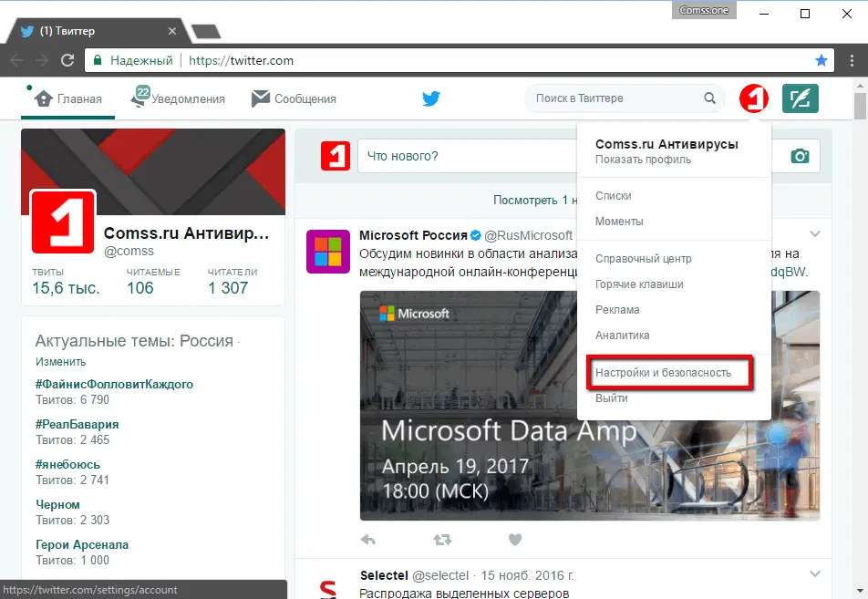Open the Сообщения messages envelope icon
868x599 pixels.
tap(262, 98)
